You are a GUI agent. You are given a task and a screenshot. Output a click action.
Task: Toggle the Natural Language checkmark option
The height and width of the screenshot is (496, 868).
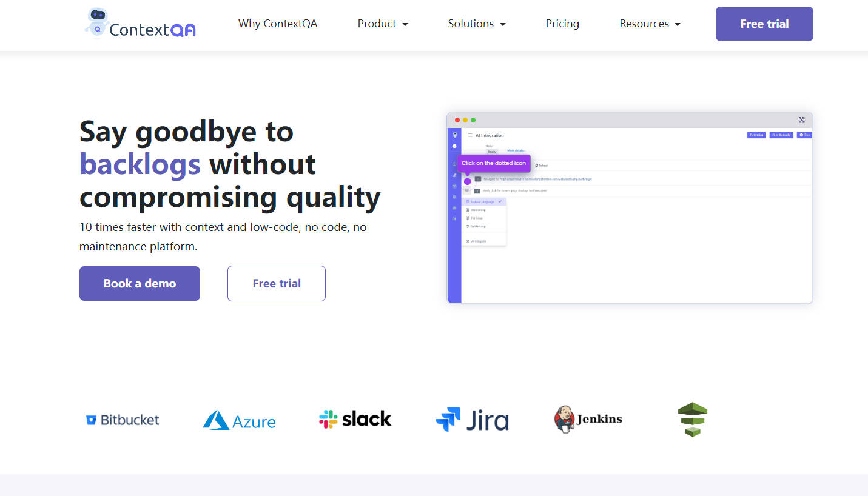pyautogui.click(x=500, y=201)
